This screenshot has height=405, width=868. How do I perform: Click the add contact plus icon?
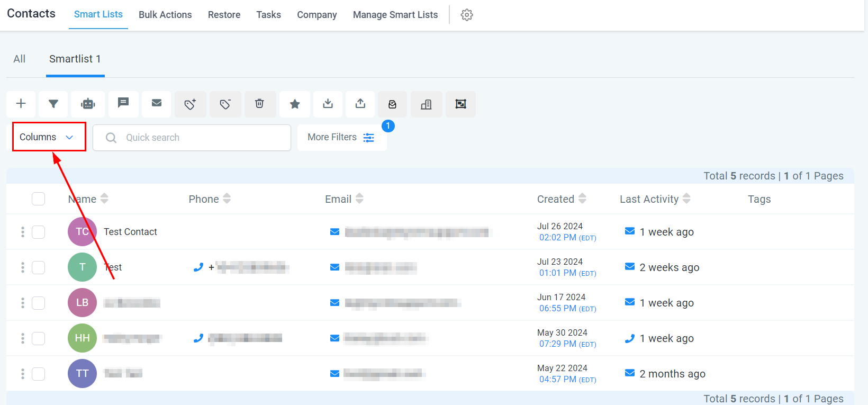coord(21,104)
